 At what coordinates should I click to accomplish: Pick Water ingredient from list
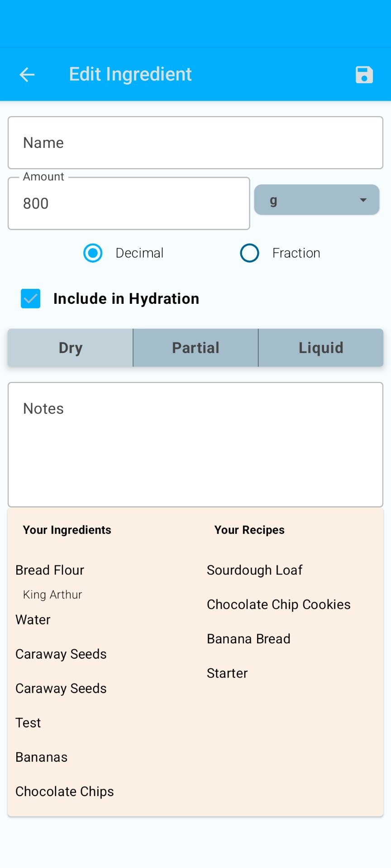point(33,620)
